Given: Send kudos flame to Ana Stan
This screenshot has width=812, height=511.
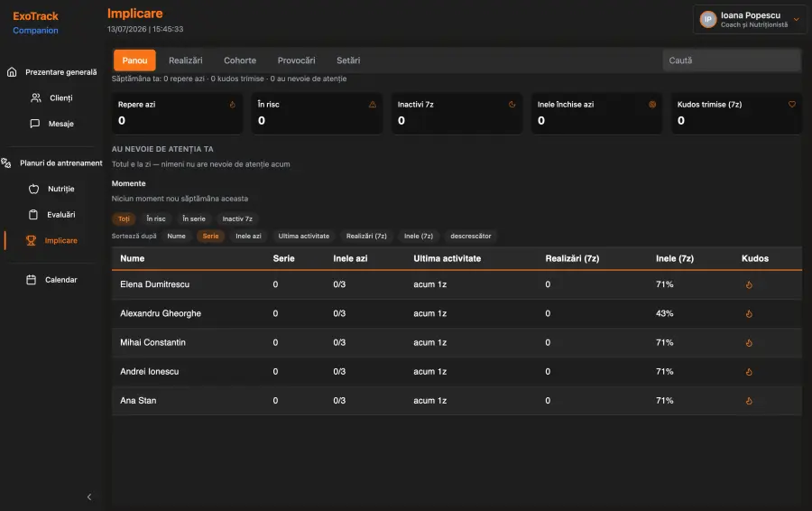Looking at the screenshot, I should click(749, 401).
